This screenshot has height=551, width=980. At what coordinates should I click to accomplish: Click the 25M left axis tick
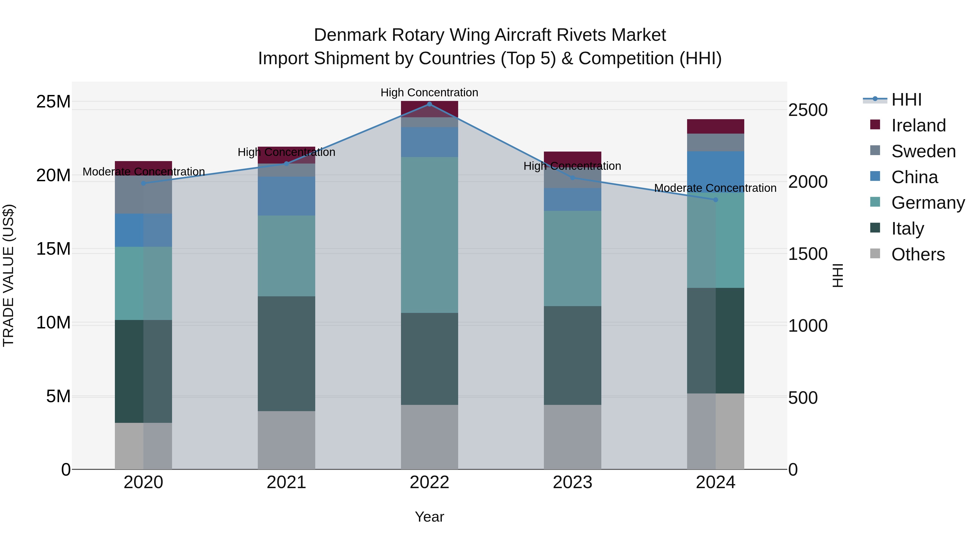pyautogui.click(x=53, y=101)
